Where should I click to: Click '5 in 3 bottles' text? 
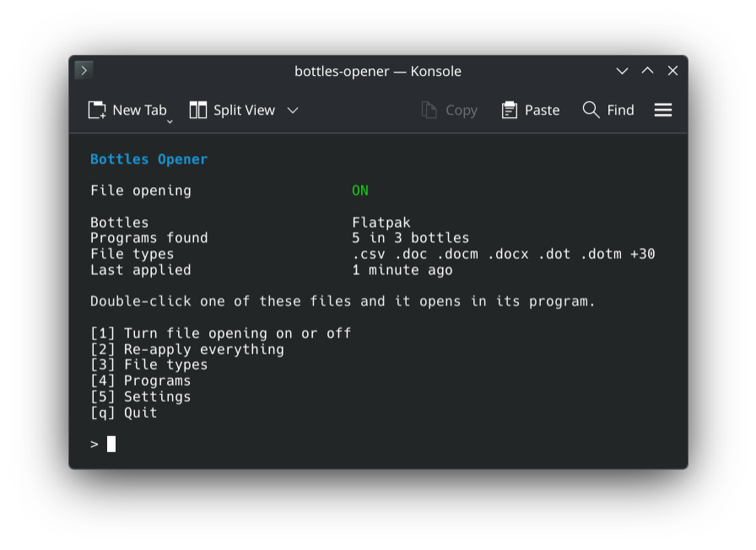click(410, 238)
